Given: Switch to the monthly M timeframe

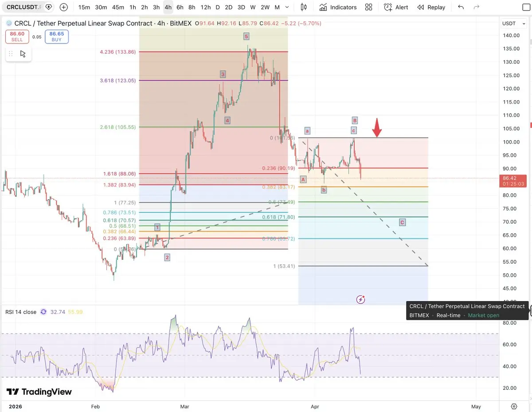Looking at the screenshot, I should (277, 7).
